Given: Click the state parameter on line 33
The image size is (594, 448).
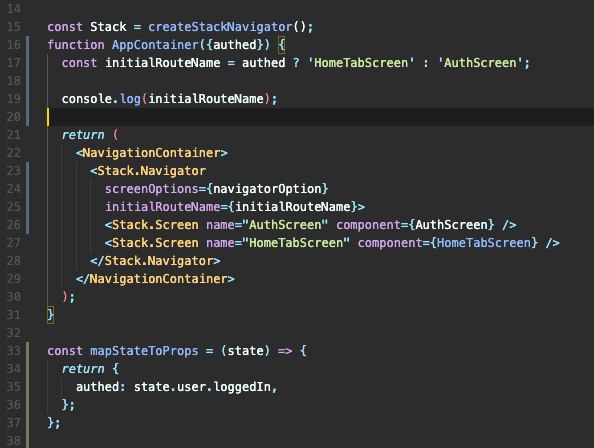Looking at the screenshot, I should click(245, 351).
